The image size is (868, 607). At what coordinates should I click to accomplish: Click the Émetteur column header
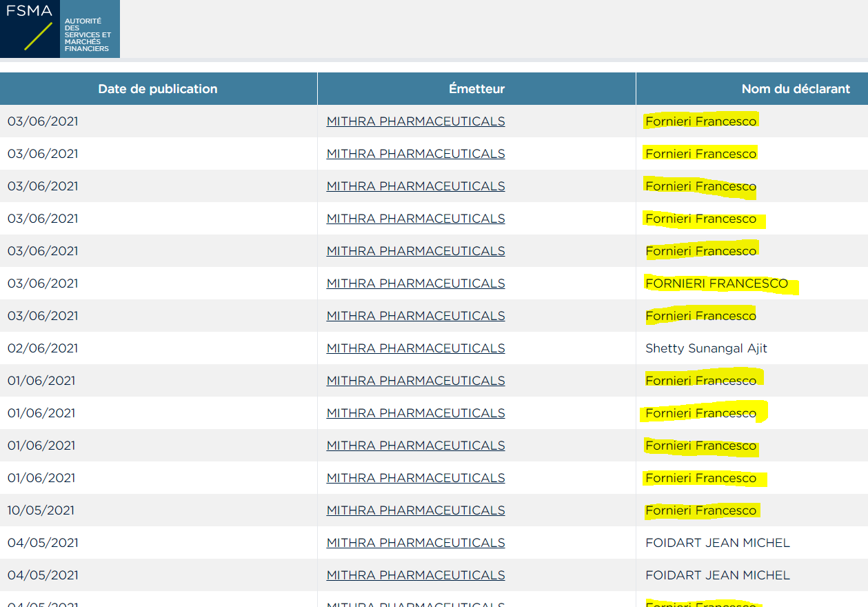coord(476,89)
